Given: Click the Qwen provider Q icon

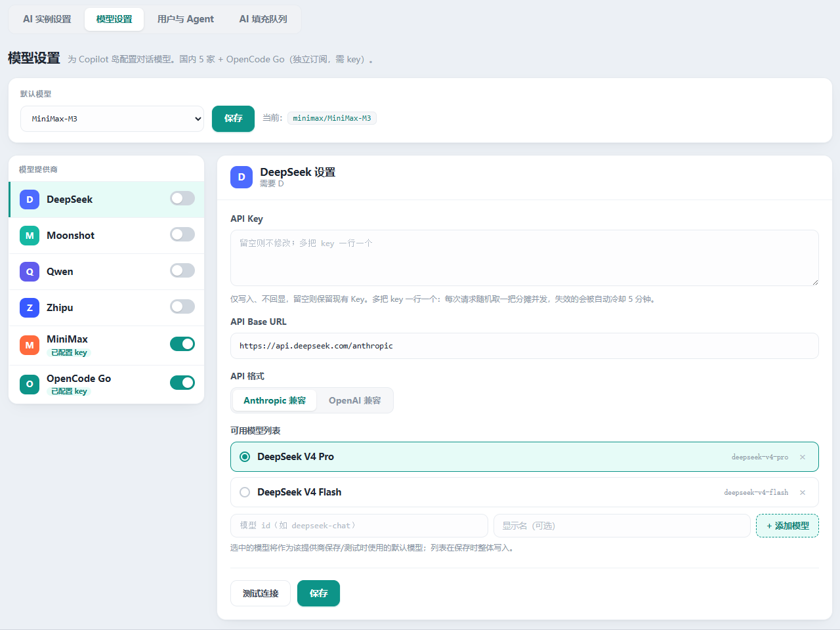Looking at the screenshot, I should (30, 272).
